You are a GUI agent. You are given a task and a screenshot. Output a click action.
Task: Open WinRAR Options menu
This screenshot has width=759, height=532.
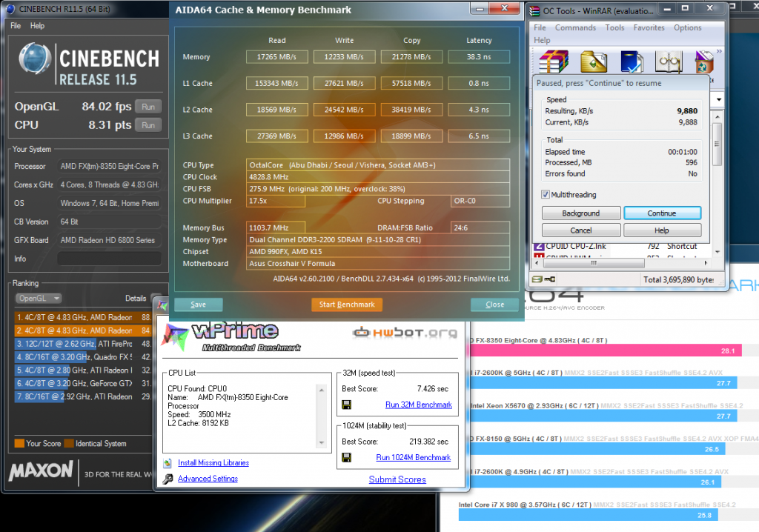pos(687,27)
